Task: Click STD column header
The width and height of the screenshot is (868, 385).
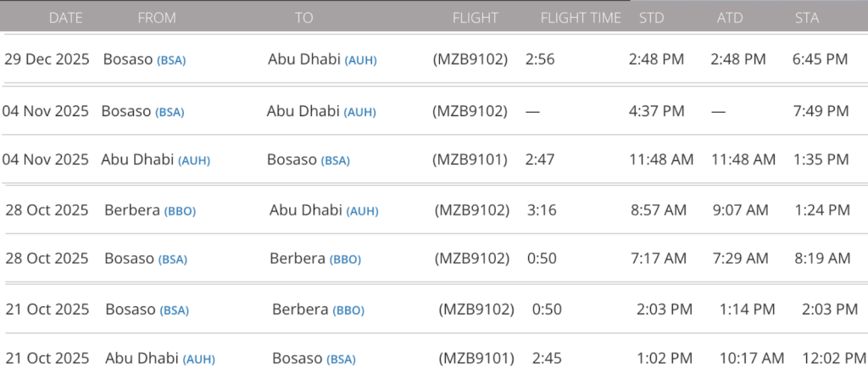Action: point(651,18)
